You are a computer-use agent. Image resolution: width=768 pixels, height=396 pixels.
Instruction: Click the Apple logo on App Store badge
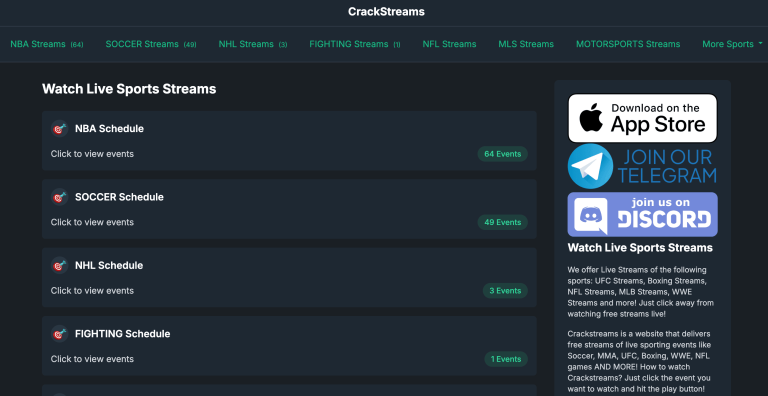(591, 117)
